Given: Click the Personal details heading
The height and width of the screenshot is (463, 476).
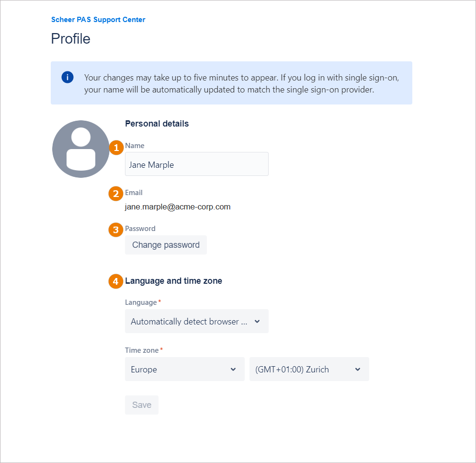Looking at the screenshot, I should click(x=157, y=124).
